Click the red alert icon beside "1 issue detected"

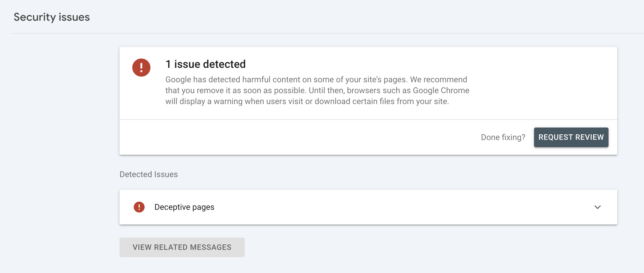pyautogui.click(x=141, y=67)
